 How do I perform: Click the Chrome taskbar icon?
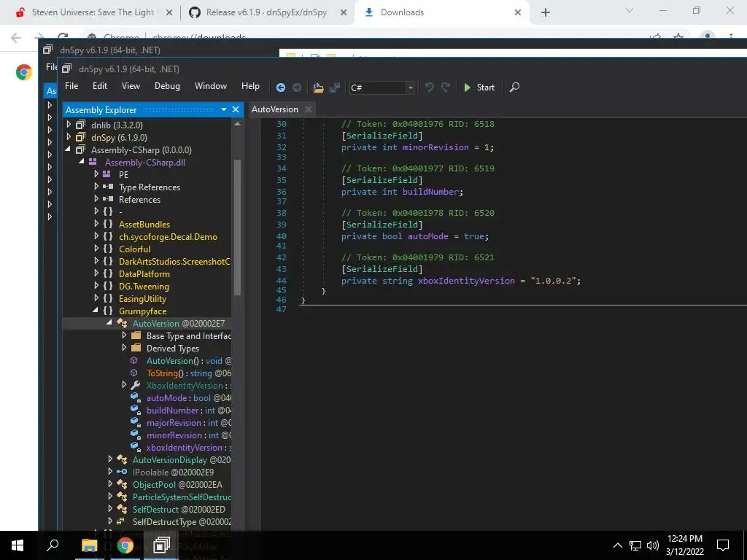125,545
